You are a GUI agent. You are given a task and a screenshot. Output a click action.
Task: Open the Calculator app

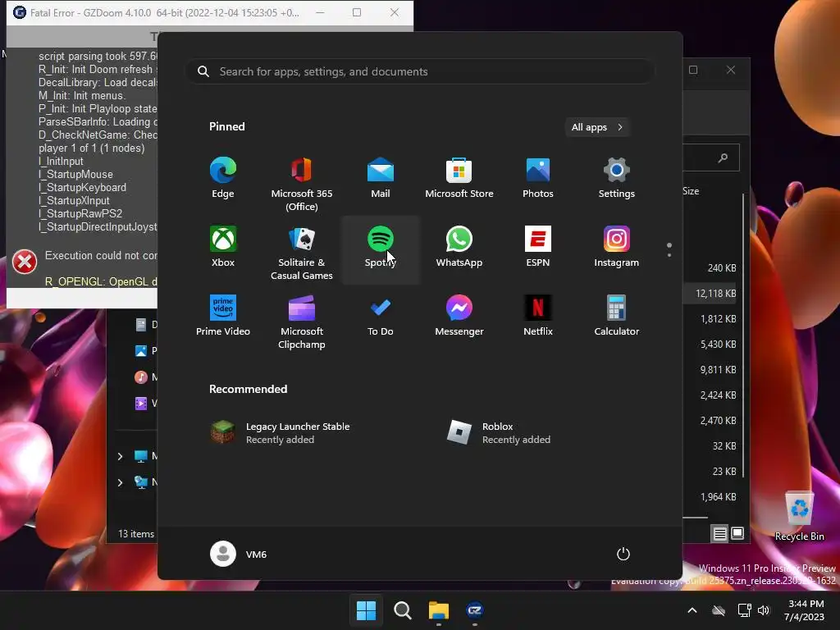click(x=617, y=316)
